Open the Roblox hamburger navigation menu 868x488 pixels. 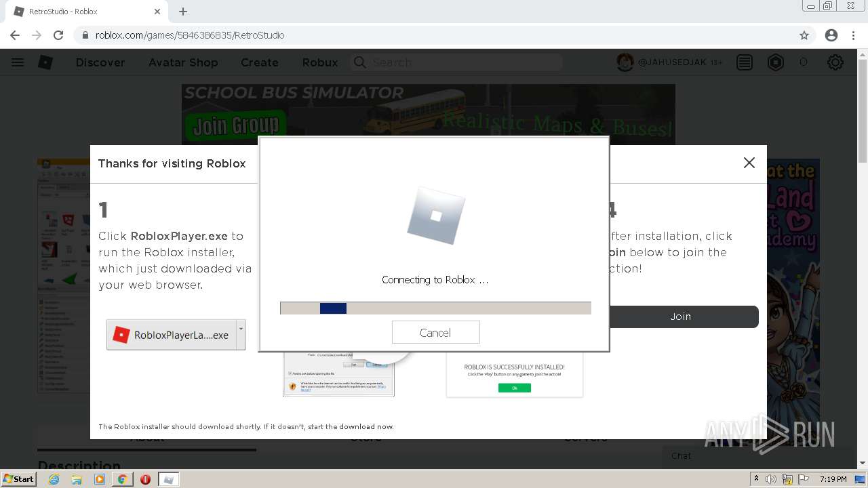pos(18,62)
